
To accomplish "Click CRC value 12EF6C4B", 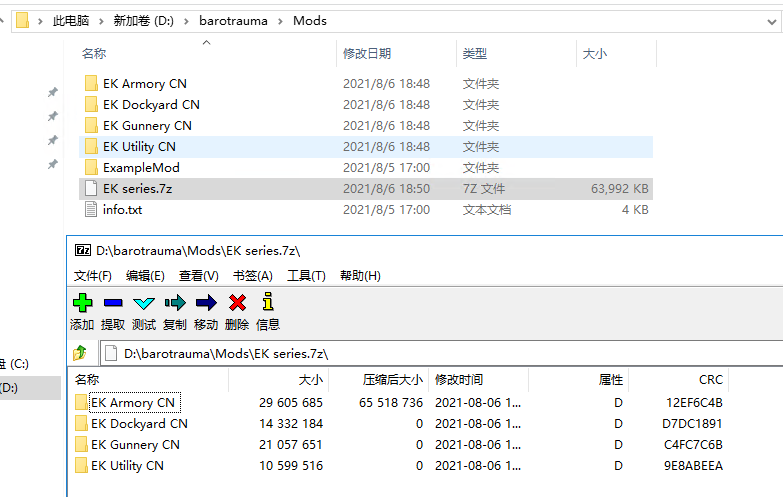I will point(694,403).
